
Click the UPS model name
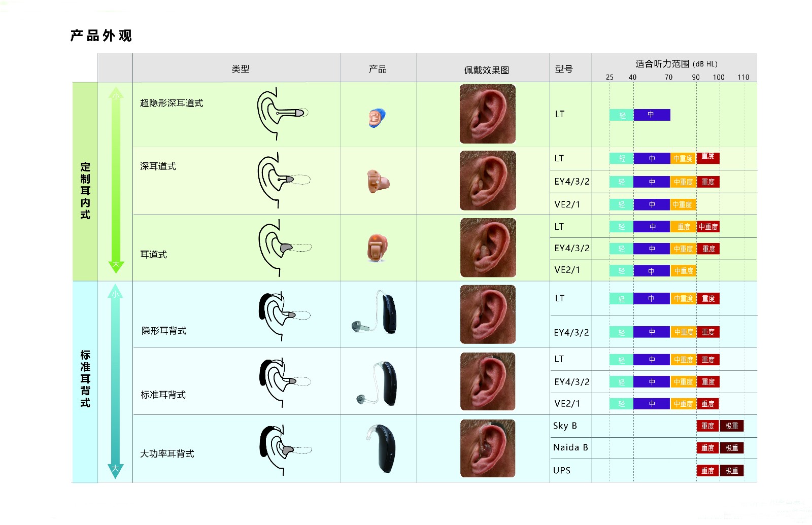(562, 470)
